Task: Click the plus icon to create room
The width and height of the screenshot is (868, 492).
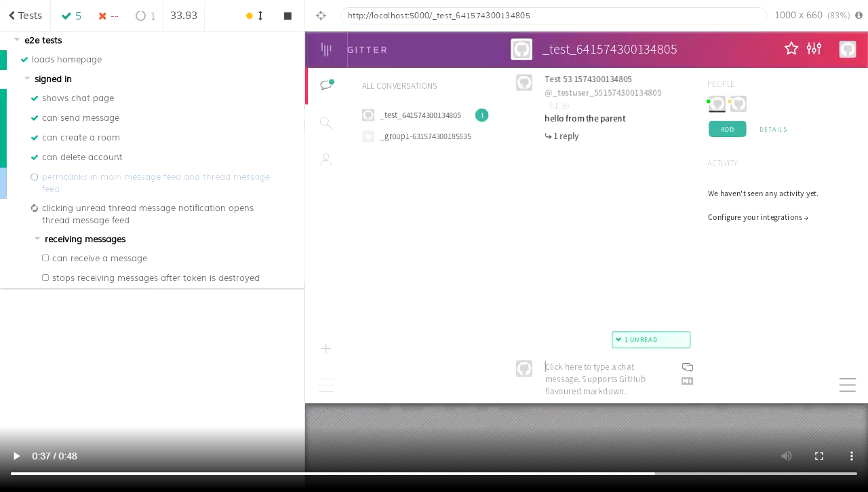Action: coord(326,348)
